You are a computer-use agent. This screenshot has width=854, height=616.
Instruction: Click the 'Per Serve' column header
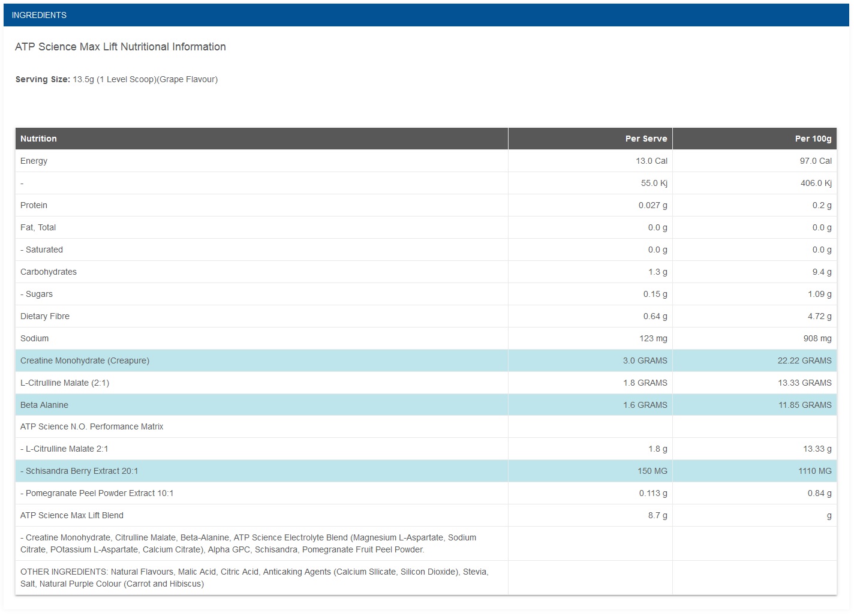(x=646, y=139)
